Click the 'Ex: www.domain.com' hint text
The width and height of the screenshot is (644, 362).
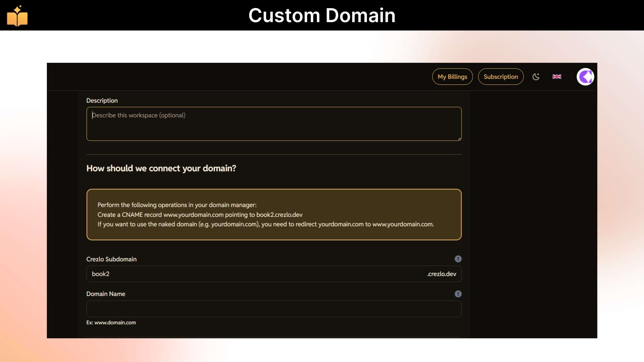pos(111,322)
